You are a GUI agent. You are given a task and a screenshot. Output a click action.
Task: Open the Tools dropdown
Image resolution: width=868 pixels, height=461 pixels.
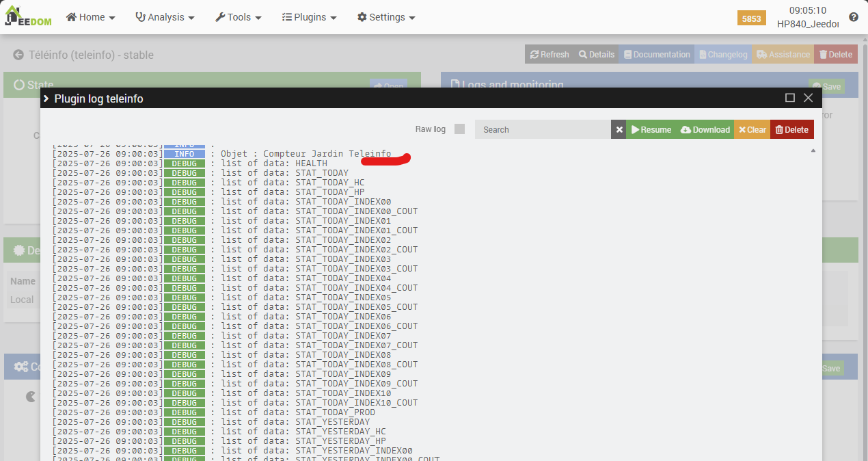238,17
